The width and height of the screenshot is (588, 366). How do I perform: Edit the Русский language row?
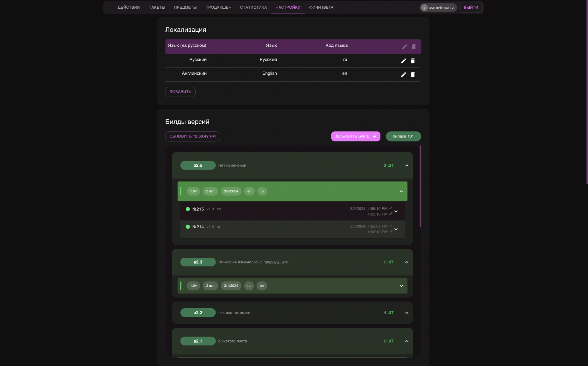tap(403, 61)
